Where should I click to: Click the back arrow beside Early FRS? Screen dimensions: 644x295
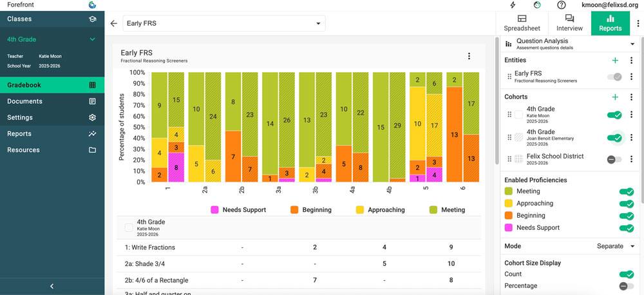coord(114,24)
